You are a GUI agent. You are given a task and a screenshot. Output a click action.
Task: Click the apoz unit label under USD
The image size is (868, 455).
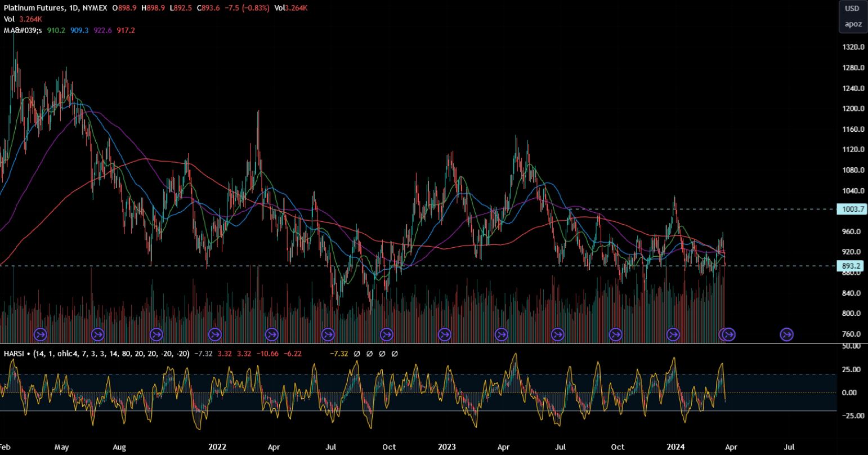coord(852,24)
